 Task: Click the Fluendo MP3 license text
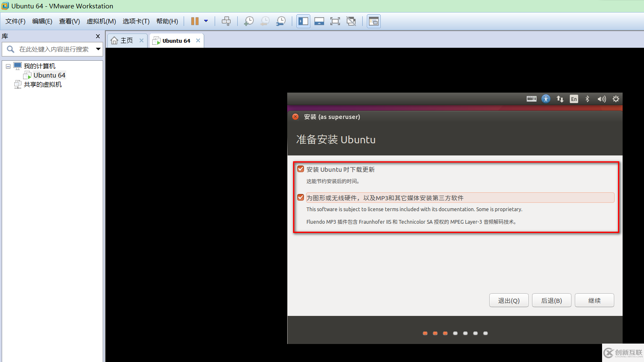tap(412, 222)
